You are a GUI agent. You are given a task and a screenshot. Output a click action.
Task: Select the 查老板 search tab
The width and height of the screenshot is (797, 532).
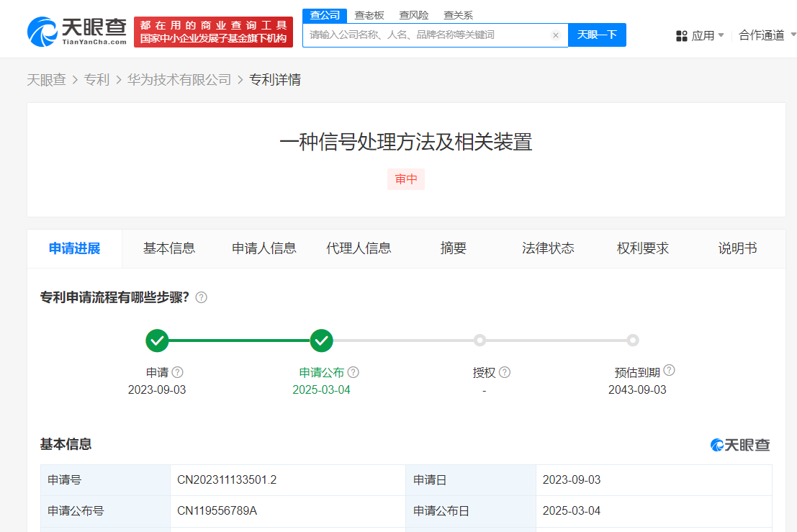[369, 15]
